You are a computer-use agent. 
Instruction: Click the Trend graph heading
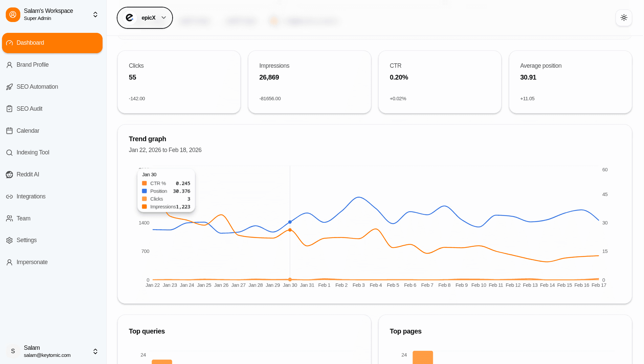pyautogui.click(x=148, y=139)
